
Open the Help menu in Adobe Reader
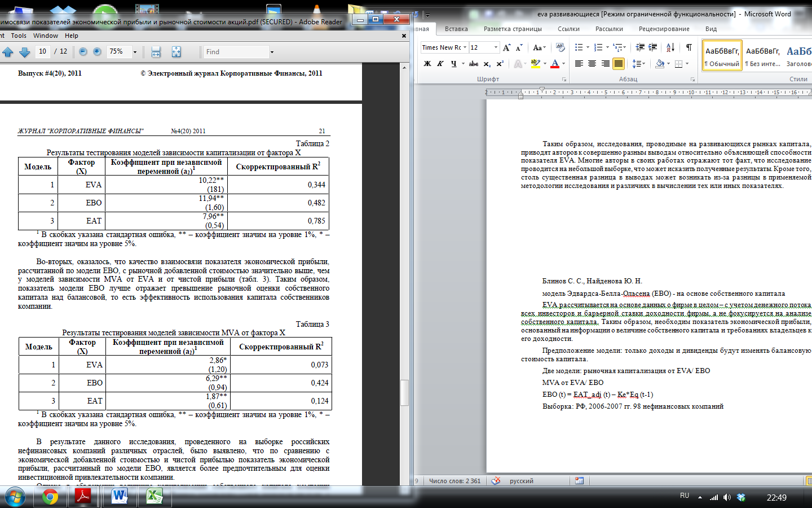72,36
